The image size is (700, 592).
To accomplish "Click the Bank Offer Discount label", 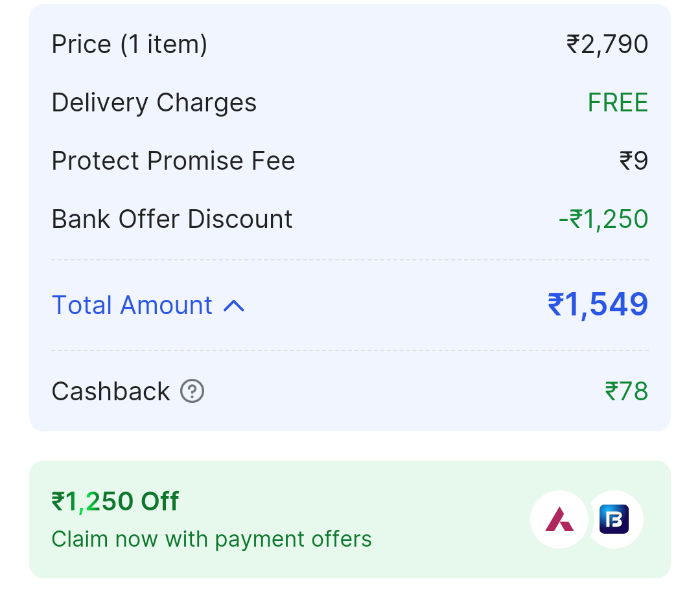I will click(x=172, y=219).
